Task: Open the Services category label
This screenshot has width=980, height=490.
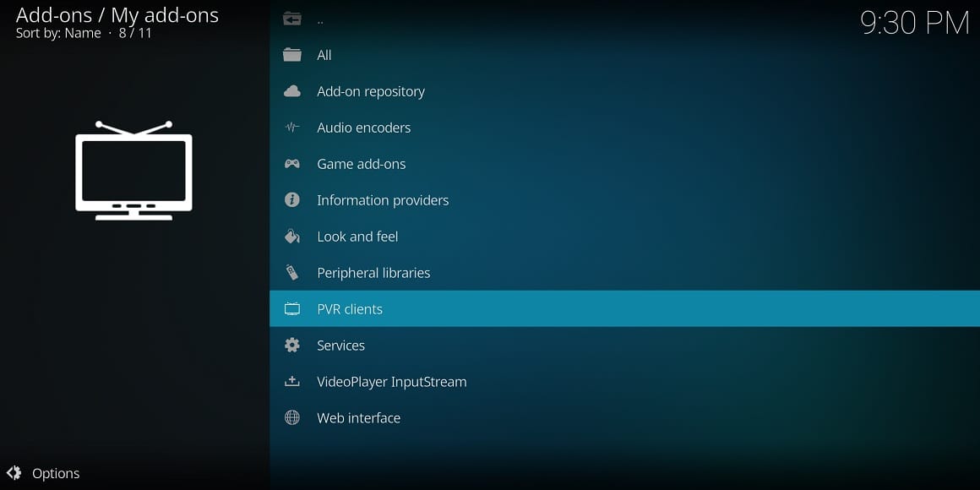Action: 341,346
